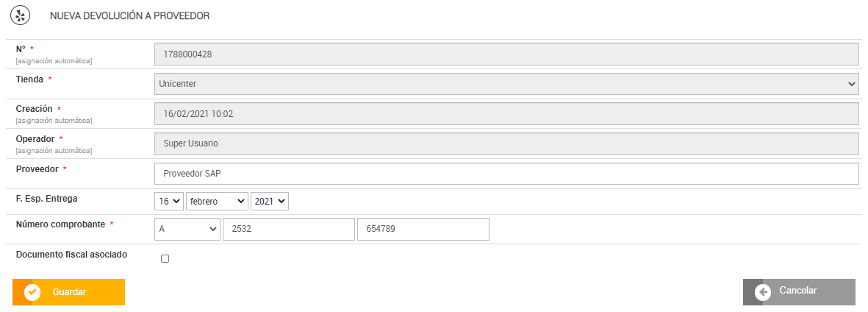Open the delivery day dropdown showing 16

[x=168, y=201]
